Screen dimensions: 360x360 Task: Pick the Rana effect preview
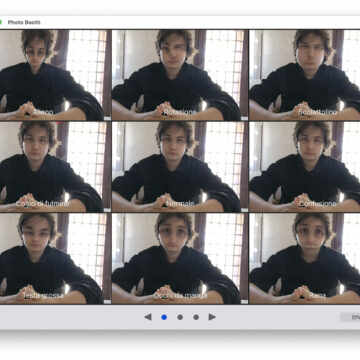305,258
